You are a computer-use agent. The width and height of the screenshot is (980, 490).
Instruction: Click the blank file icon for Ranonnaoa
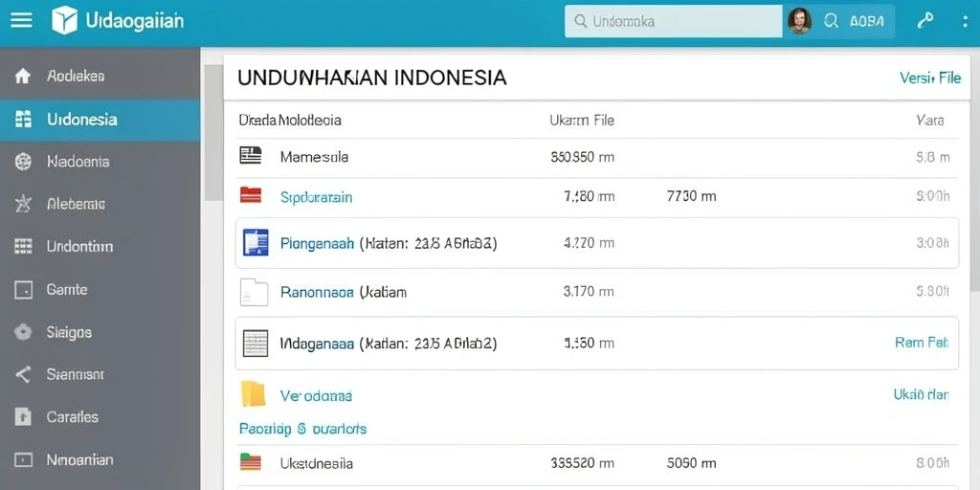pos(254,292)
